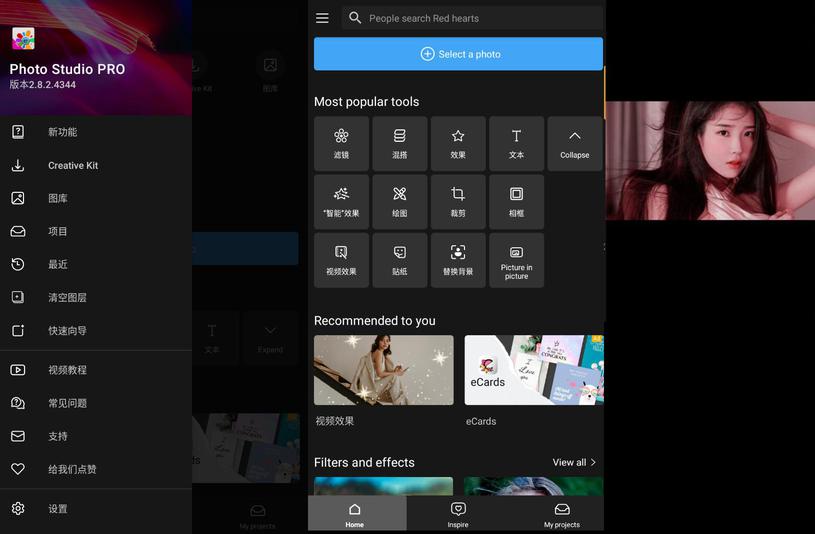Open the 滤镜 filter tool
Viewport: 815px width, 534px height.
coord(341,143)
